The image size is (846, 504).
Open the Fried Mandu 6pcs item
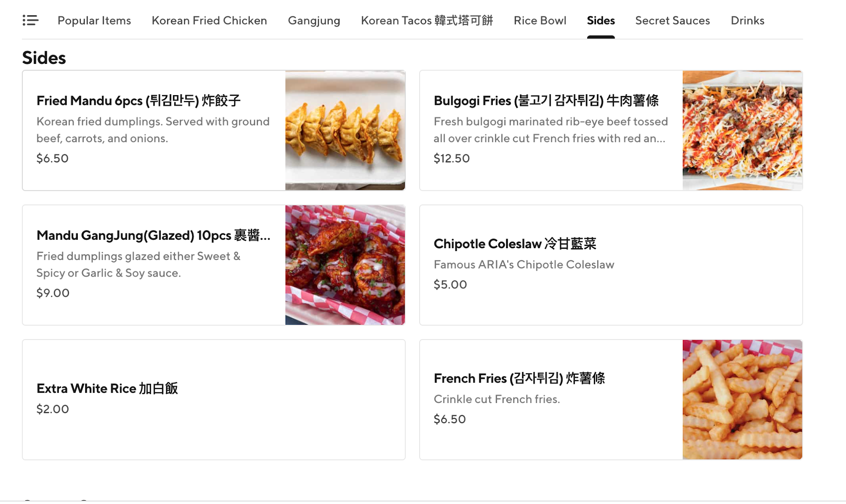[x=138, y=101]
